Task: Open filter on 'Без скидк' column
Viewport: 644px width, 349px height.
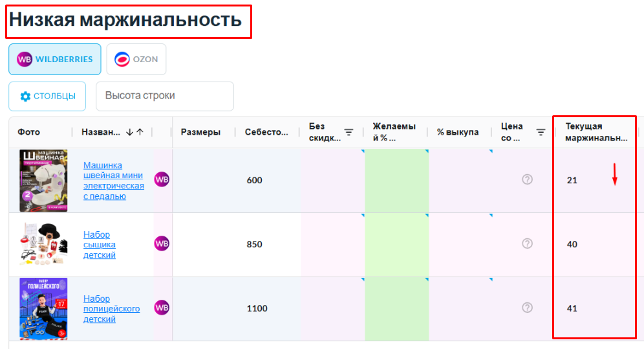Action: point(349,132)
